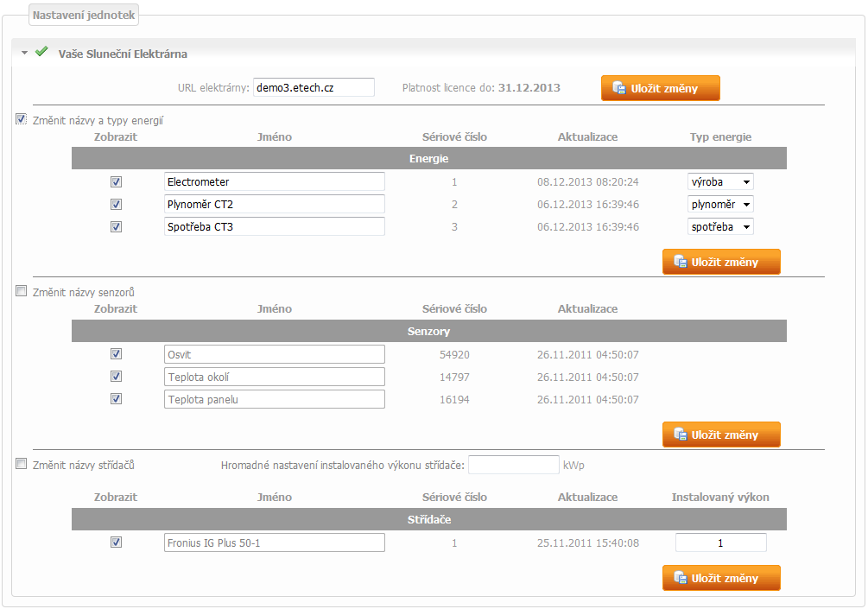Click save icon in Energie section

[x=680, y=262]
